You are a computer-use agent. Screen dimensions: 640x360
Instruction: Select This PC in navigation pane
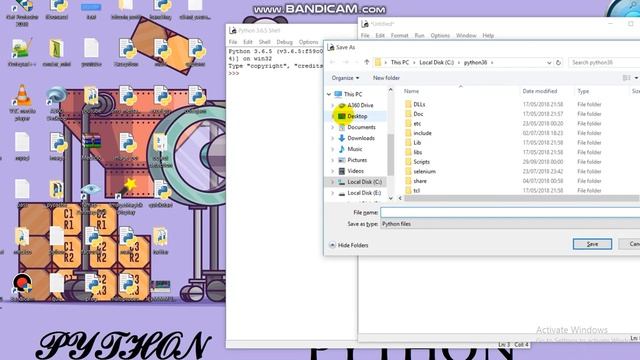tap(353, 94)
